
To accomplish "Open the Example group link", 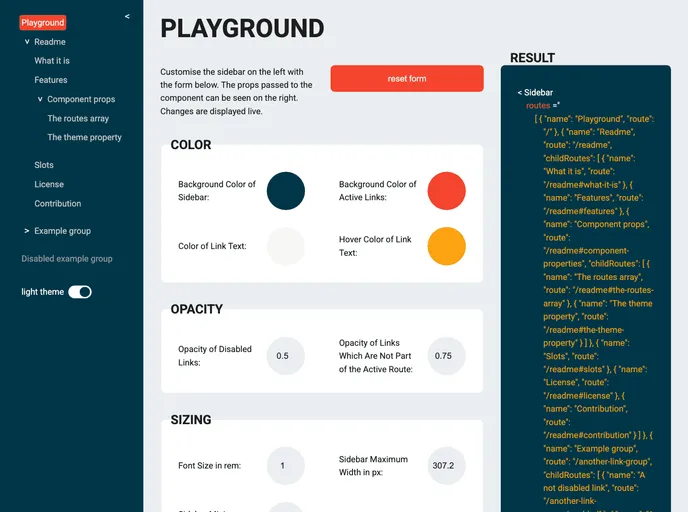I will coord(62,231).
